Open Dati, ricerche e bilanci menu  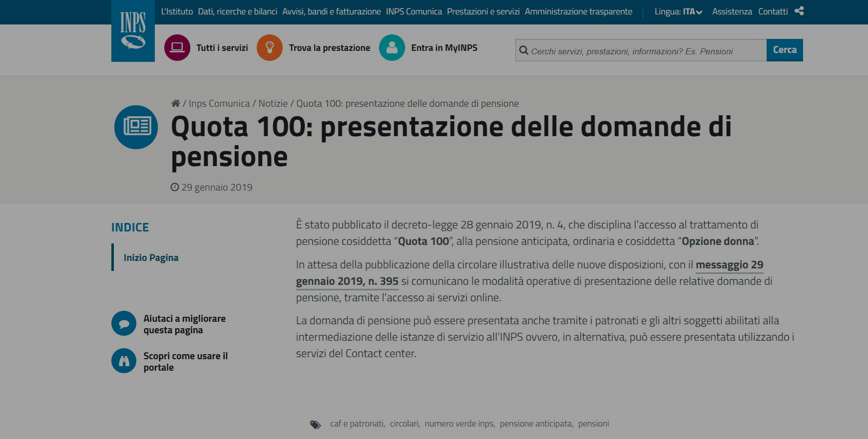point(238,11)
